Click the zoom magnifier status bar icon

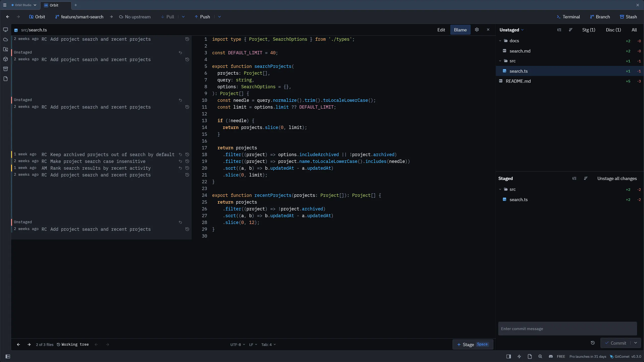(x=540, y=356)
